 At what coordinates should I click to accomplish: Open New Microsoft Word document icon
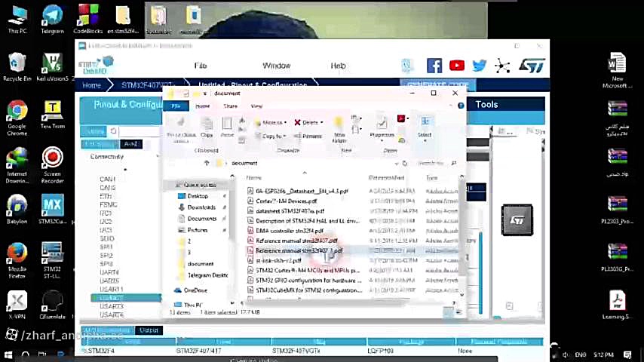pos(618,70)
